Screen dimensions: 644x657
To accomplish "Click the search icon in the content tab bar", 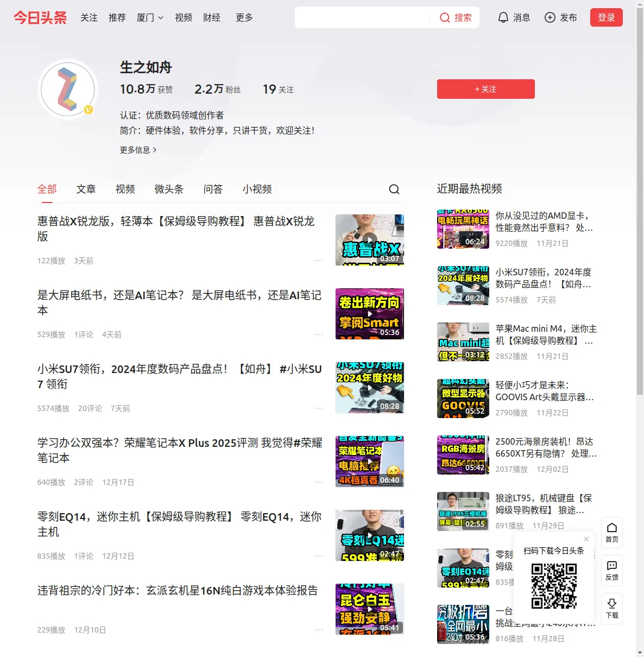I will coord(394,189).
